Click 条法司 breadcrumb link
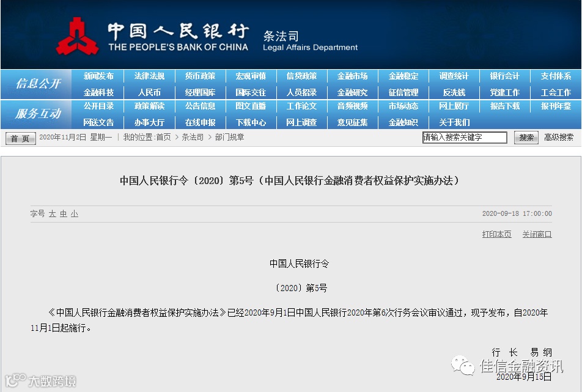The width and height of the screenshot is (582, 392). (x=192, y=138)
